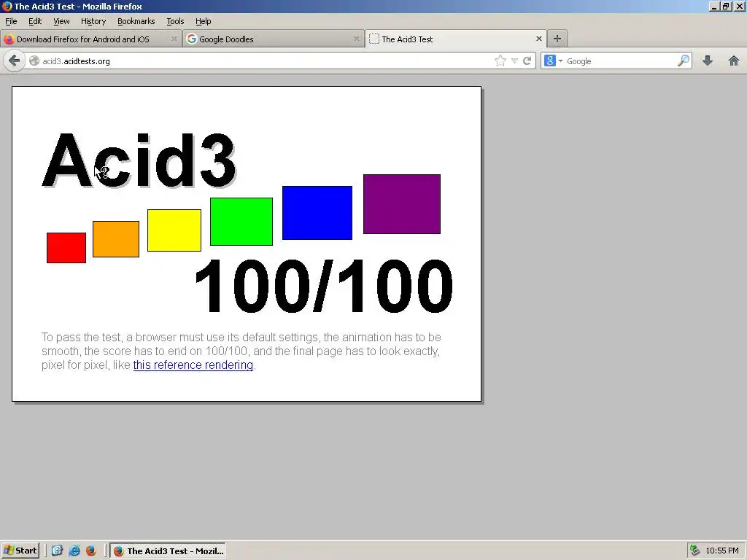This screenshot has height=560, width=747.
Task: Click the site identity globe icon
Action: click(x=34, y=61)
